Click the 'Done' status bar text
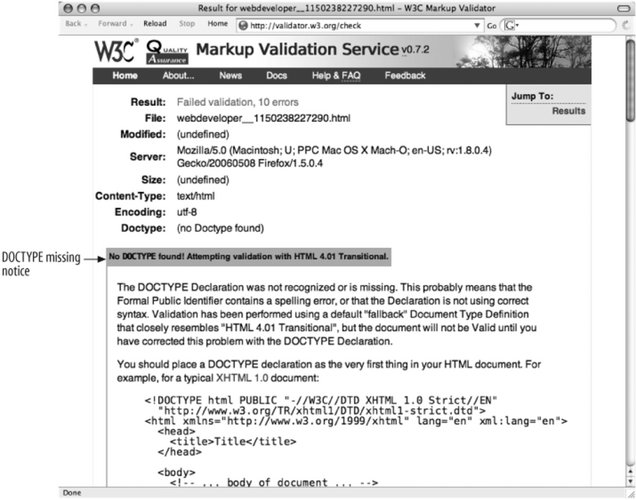This screenshot has height=500, width=636. point(72,493)
